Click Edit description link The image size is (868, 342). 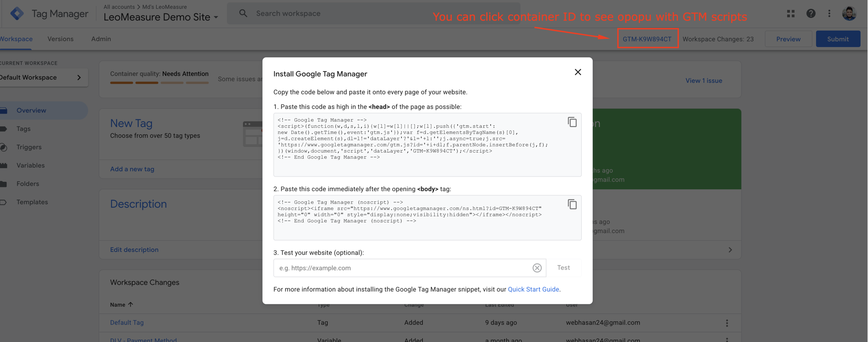(134, 250)
